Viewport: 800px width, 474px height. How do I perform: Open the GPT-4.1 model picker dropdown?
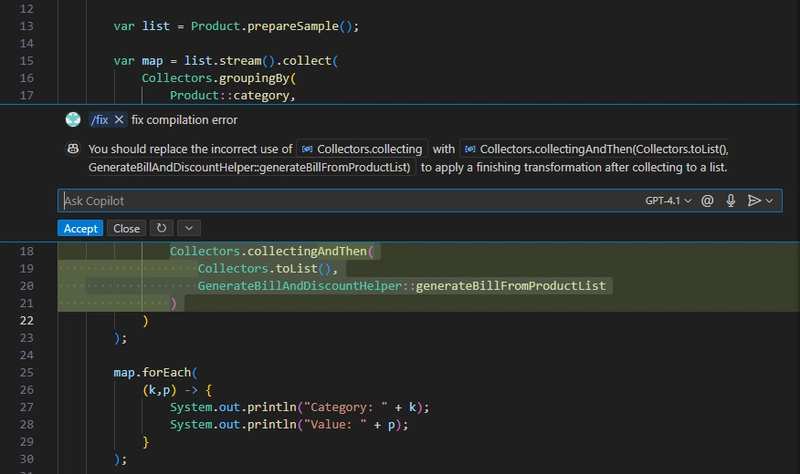668,201
